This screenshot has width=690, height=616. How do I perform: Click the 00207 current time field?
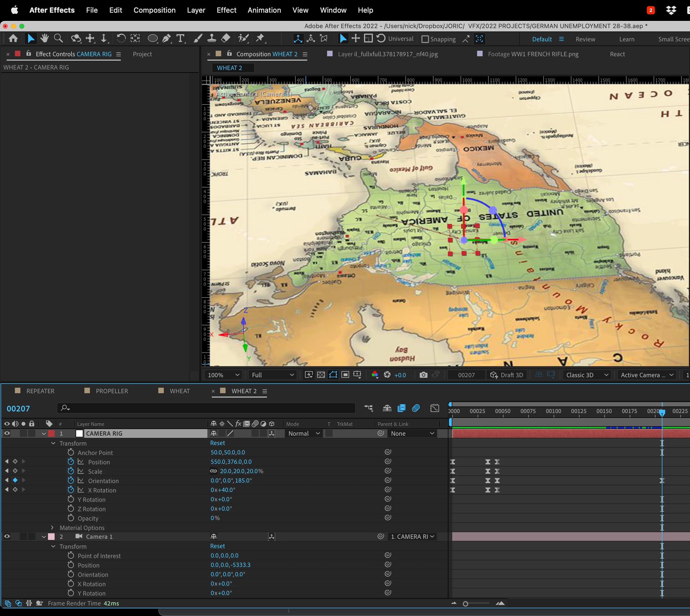click(x=18, y=409)
